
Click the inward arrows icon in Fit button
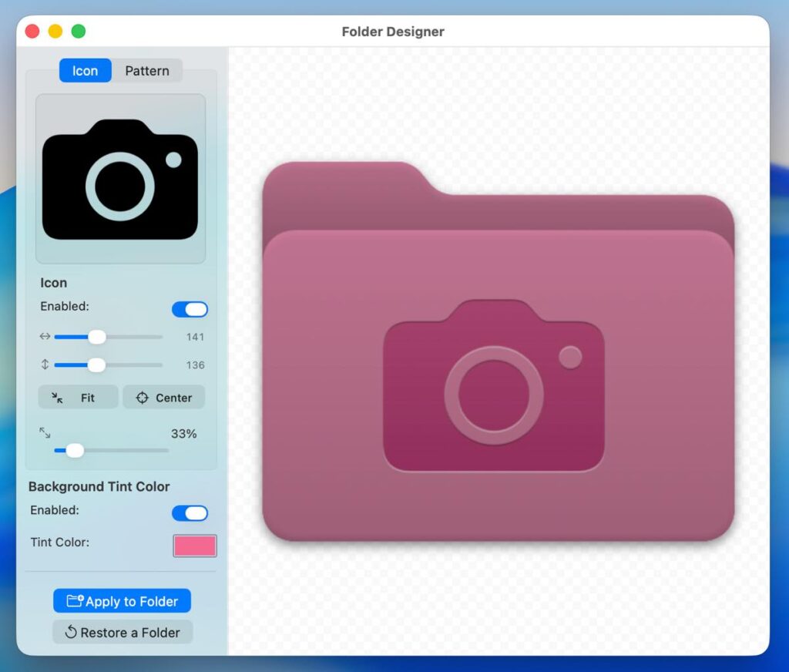point(58,398)
